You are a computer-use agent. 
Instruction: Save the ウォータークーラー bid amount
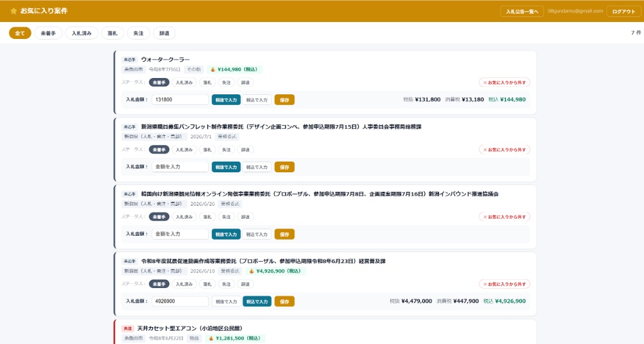(285, 100)
